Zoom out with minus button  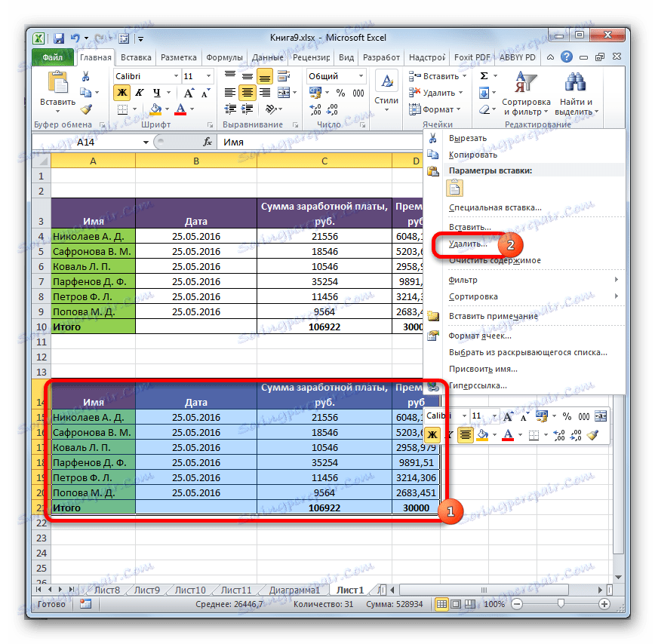coord(517,603)
